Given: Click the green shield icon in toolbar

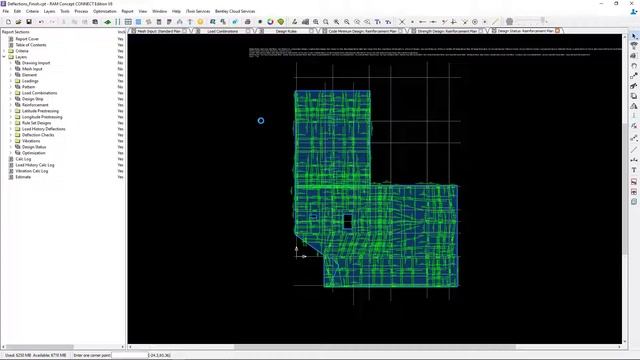Looking at the screenshot, I should point(281,22).
